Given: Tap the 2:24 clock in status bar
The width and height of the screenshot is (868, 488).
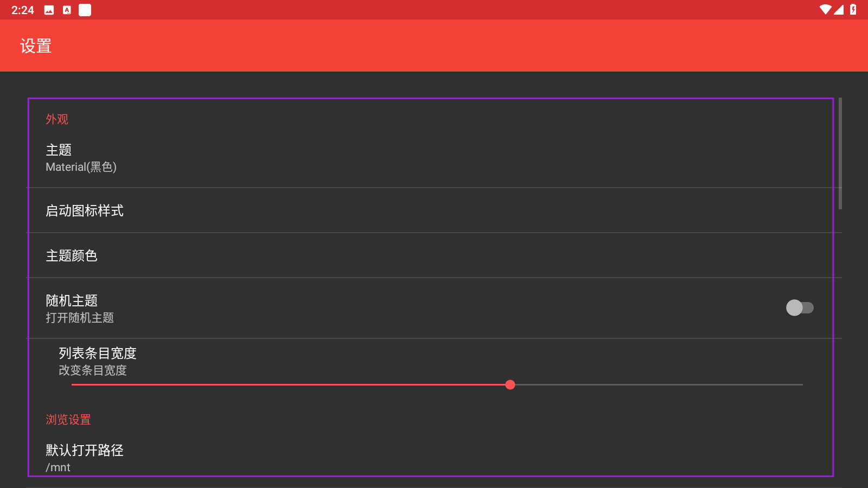Looking at the screenshot, I should [22, 10].
